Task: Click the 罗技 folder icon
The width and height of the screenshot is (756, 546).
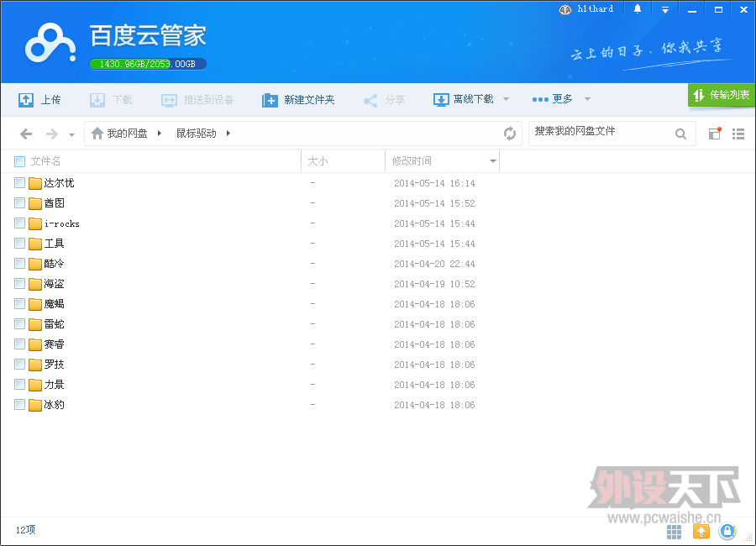Action: 35,365
